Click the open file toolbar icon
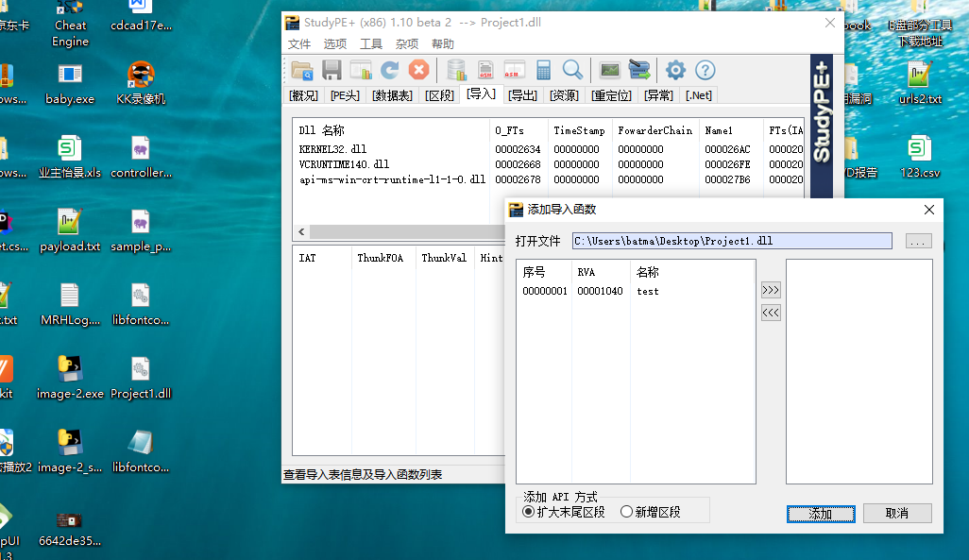Image resolution: width=969 pixels, height=560 pixels. tap(302, 71)
